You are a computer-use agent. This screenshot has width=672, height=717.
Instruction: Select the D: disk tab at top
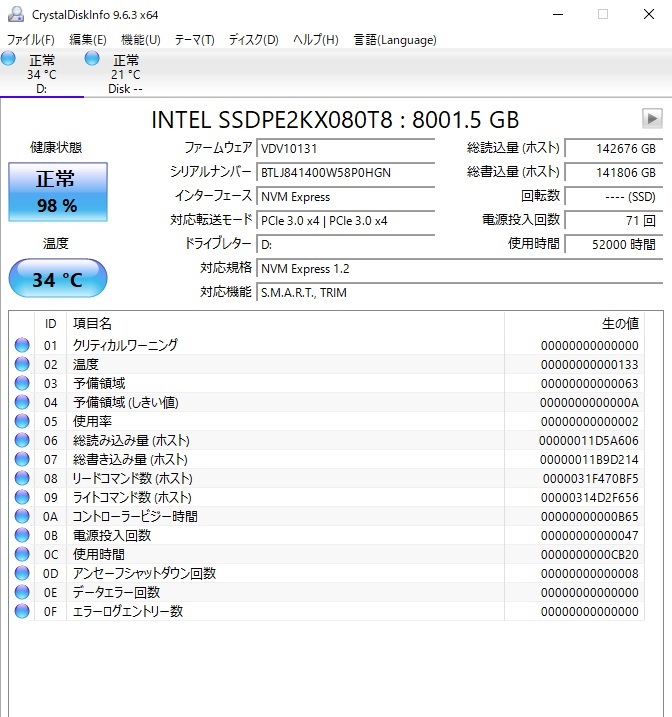(41, 74)
